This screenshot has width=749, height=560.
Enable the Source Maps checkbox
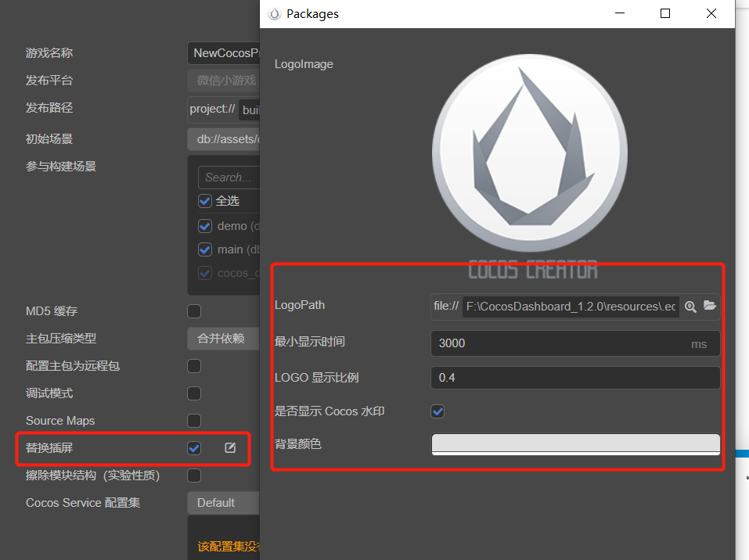pos(194,421)
